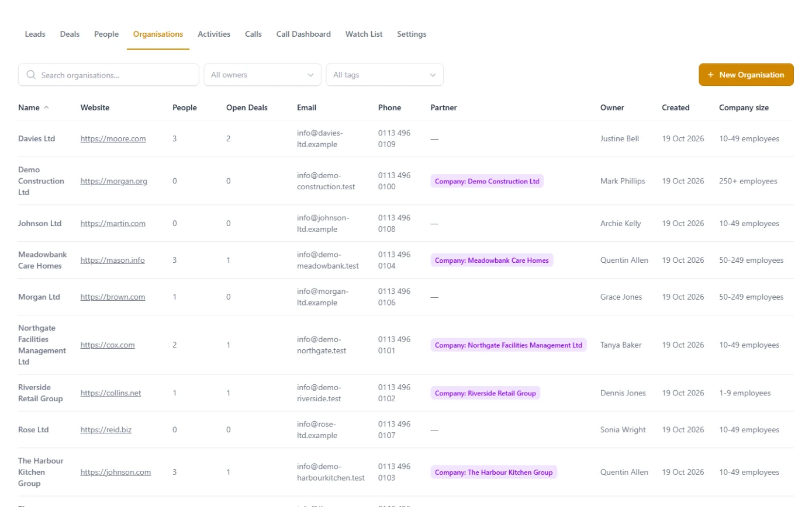Focus the Search organisations field
812x507 pixels.
coord(109,75)
